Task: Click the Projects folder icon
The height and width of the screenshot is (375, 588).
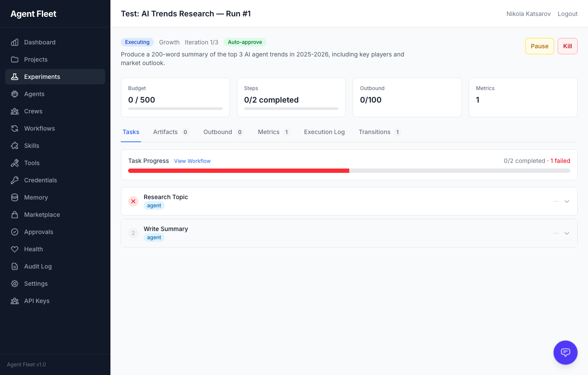Action: coord(15,59)
